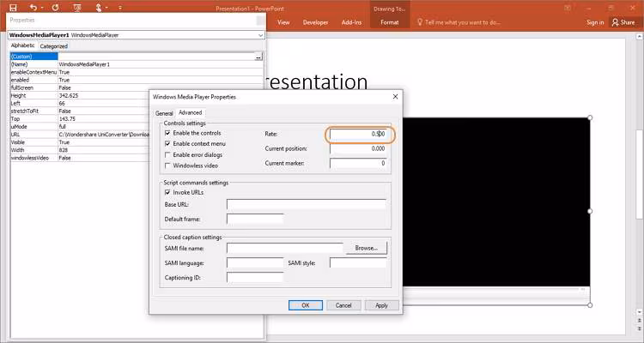644x343 pixels.
Task: Click the Base URL text field
Action: (x=307, y=204)
